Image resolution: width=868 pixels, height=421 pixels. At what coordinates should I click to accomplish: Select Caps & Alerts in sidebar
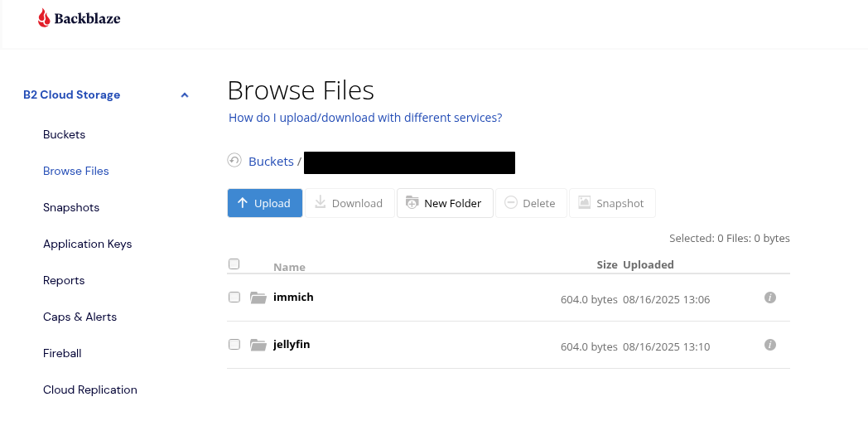coord(80,317)
